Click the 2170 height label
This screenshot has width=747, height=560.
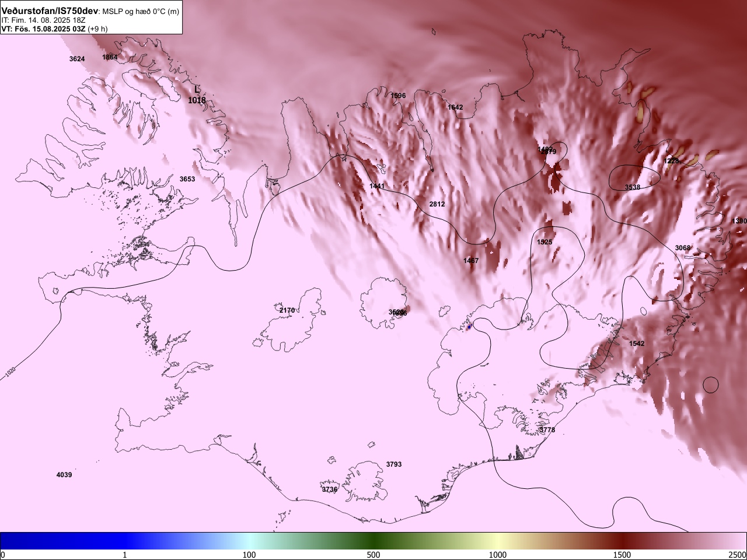tap(287, 310)
